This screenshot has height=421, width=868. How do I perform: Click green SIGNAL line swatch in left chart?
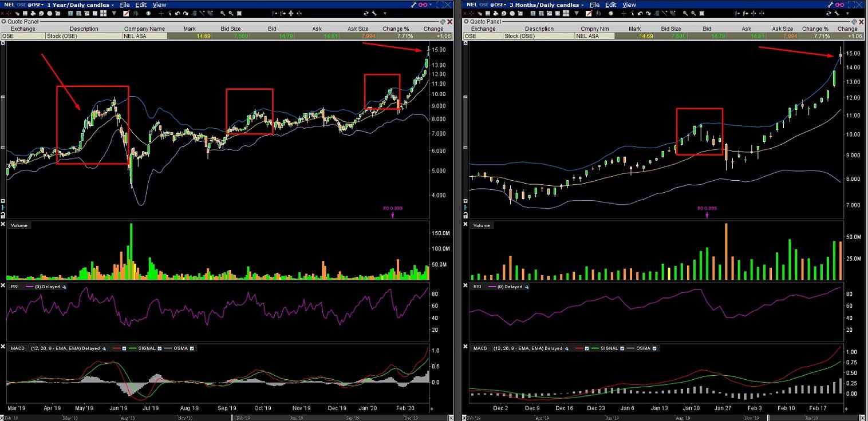point(133,348)
